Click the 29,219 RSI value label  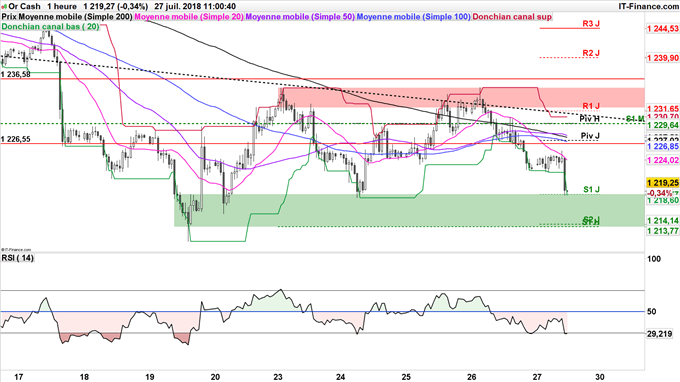[659, 334]
